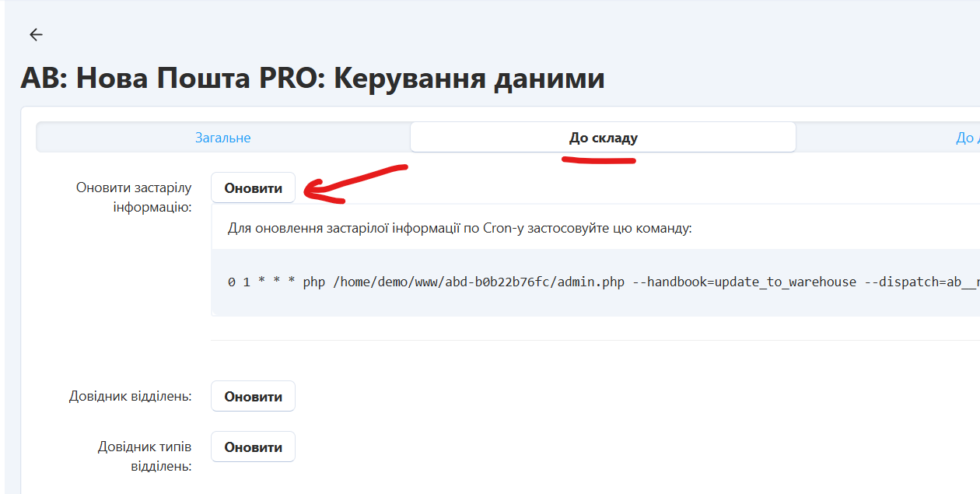Screen dimensions: 980x494
Task: Click Оновити for Довідник відділень
Action: [x=253, y=396]
